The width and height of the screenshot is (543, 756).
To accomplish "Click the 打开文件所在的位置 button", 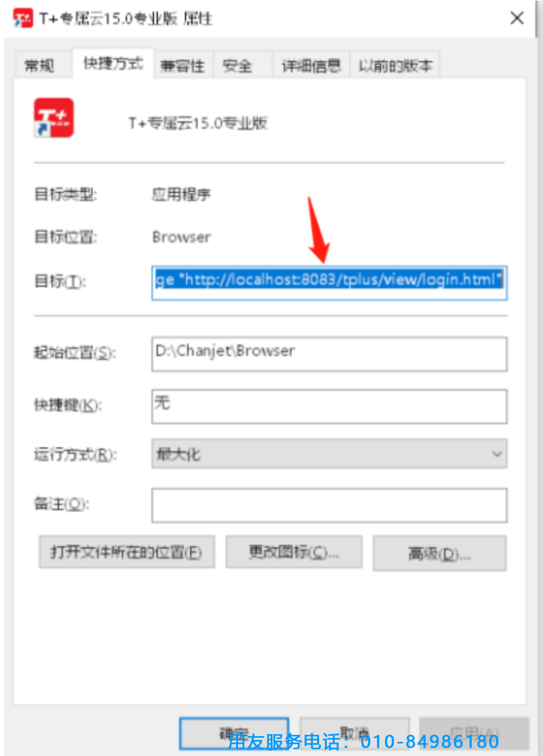I will pyautogui.click(x=127, y=552).
